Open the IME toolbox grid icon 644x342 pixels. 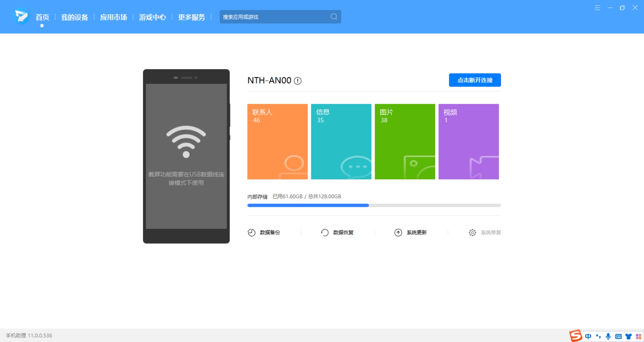(638, 336)
